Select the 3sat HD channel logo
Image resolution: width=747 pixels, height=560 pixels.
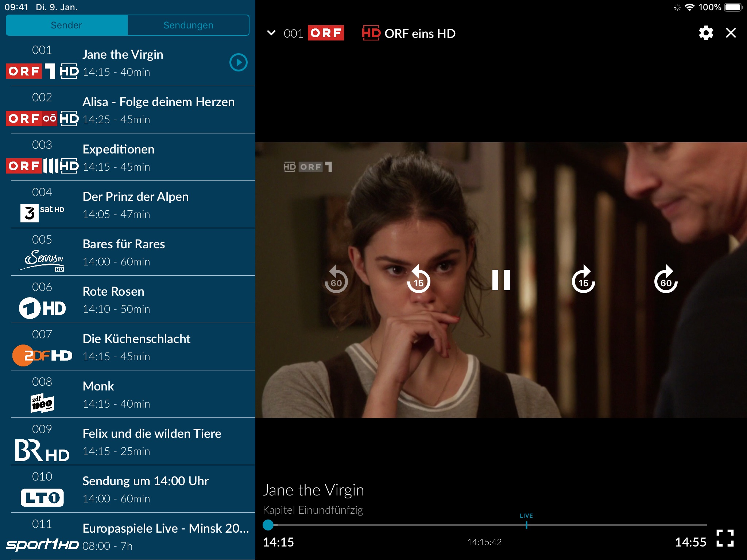42,213
